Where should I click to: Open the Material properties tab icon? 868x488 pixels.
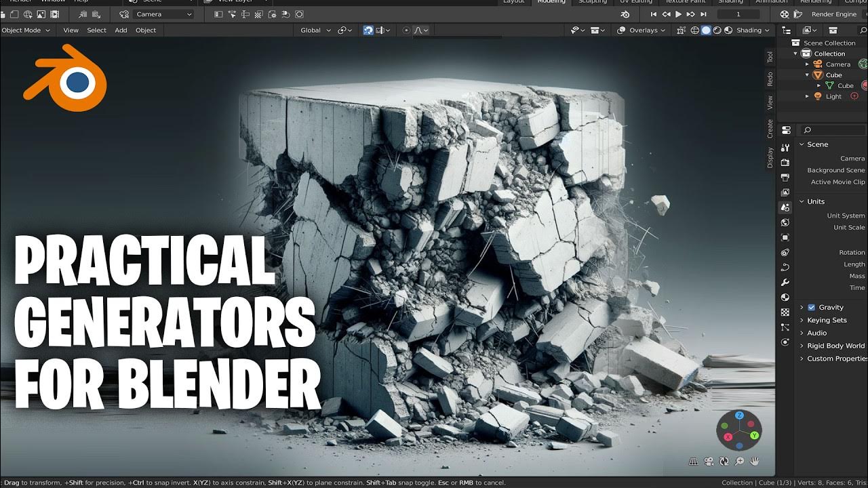click(x=785, y=297)
